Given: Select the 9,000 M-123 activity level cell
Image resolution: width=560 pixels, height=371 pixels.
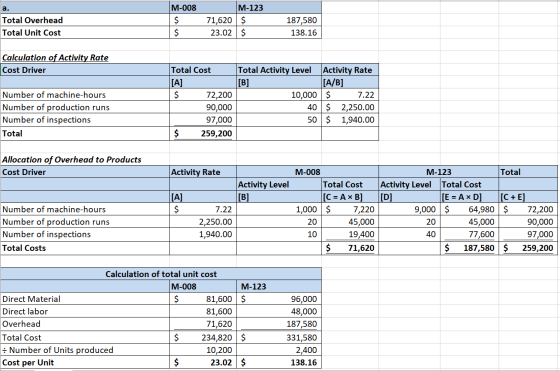Looking at the screenshot, I should [410, 209].
